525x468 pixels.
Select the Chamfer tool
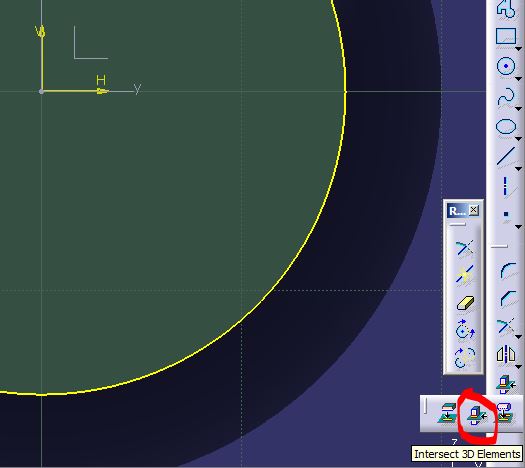click(x=508, y=298)
